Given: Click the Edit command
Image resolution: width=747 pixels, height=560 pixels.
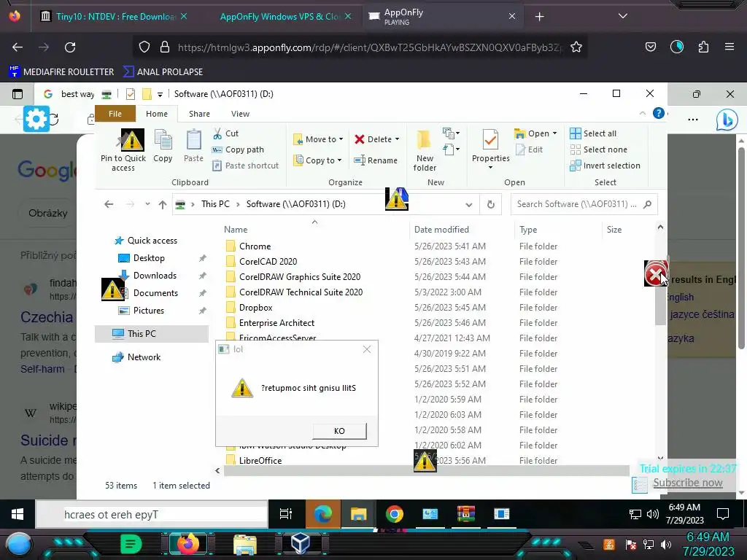Looking at the screenshot, I should click(530, 149).
